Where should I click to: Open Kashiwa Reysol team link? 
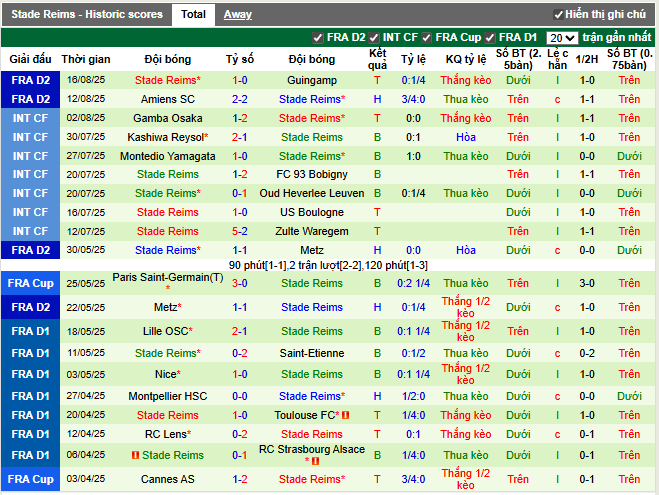pos(166,137)
